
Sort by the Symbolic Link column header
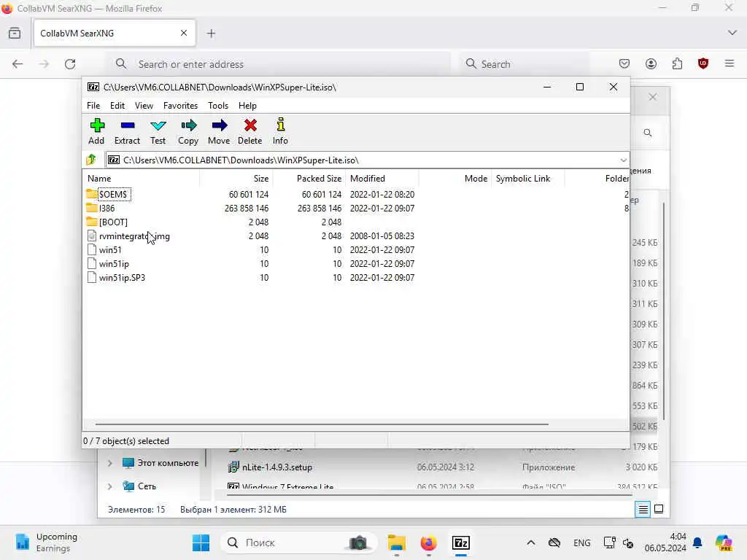528,178
